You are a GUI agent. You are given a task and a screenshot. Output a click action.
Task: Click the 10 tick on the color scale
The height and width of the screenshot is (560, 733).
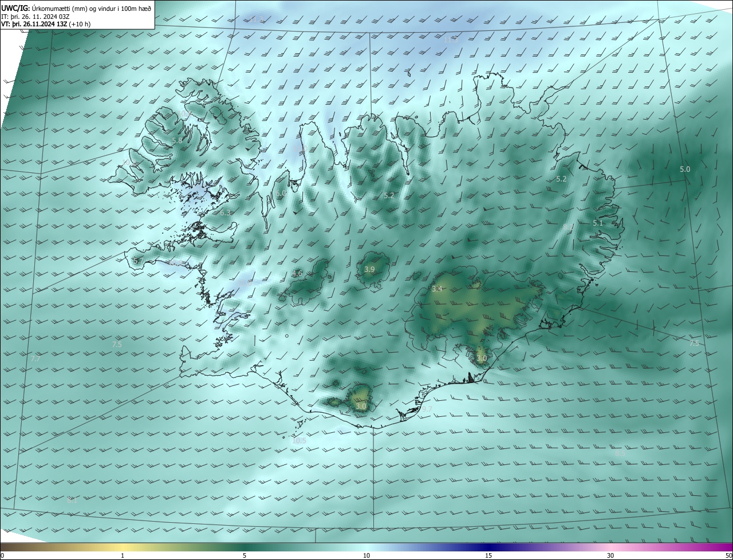click(366, 556)
